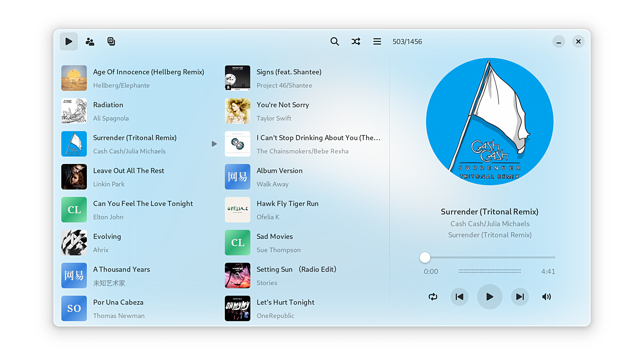Image resolution: width=644 pixels, height=362 pixels.
Task: Select the songs view play tab
Action: coord(69,42)
